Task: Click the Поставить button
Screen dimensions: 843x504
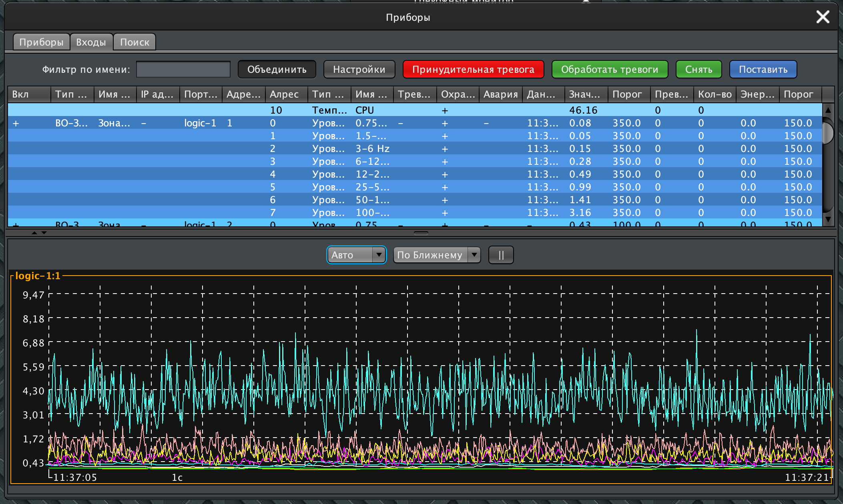Action: pyautogui.click(x=763, y=70)
